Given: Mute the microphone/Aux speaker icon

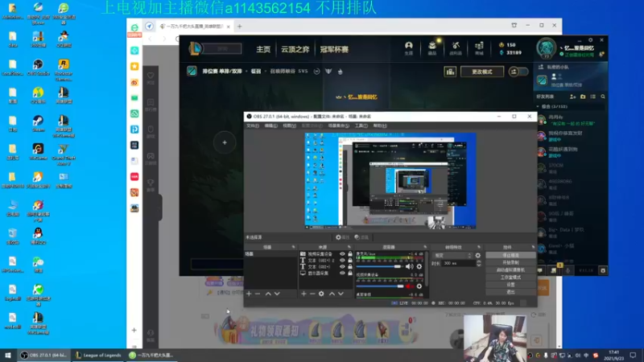Looking at the screenshot, I should [410, 266].
